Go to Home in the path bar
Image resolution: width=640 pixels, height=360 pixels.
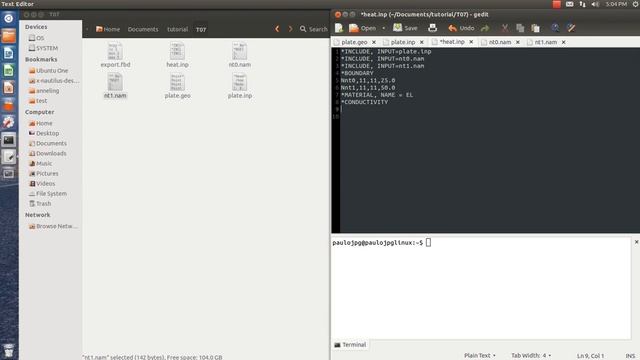coord(108,29)
